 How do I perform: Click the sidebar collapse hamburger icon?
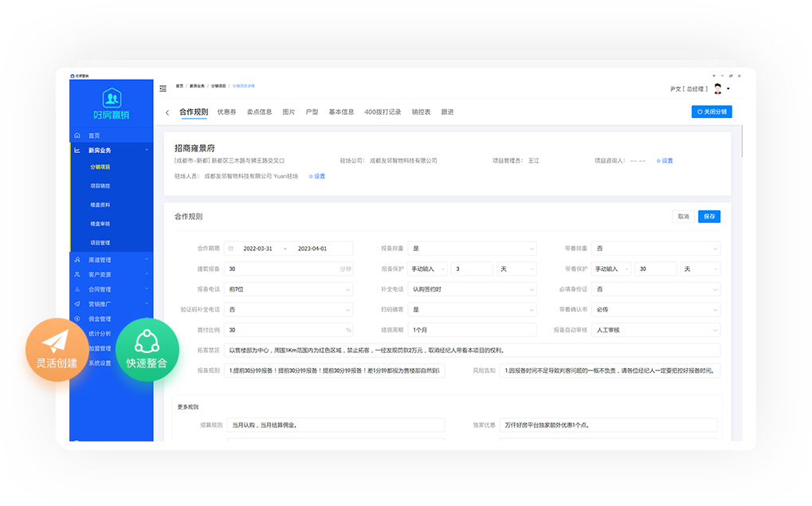pyautogui.click(x=163, y=88)
